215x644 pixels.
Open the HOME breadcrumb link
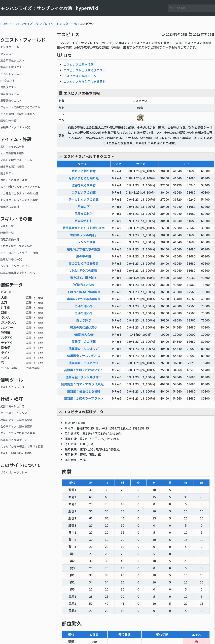pyautogui.click(x=5, y=24)
